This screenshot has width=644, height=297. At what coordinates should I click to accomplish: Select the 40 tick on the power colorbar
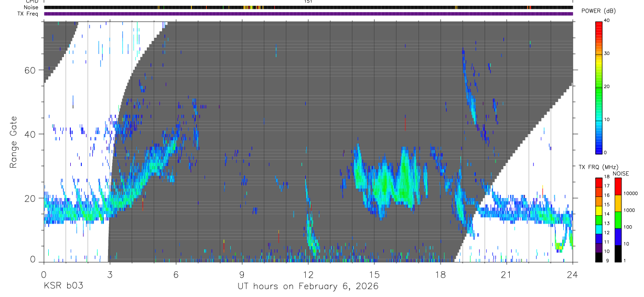pos(606,21)
